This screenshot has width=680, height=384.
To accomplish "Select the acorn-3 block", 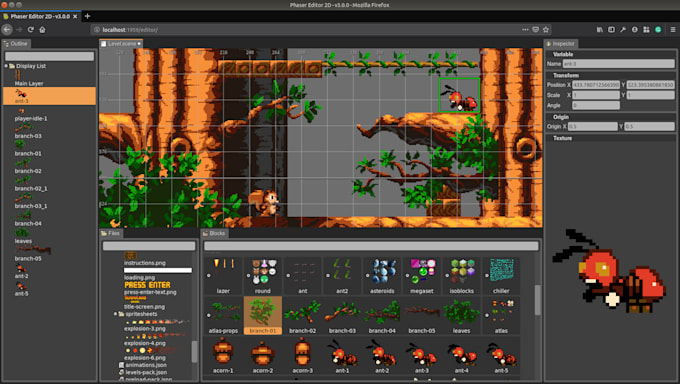I will [303, 356].
